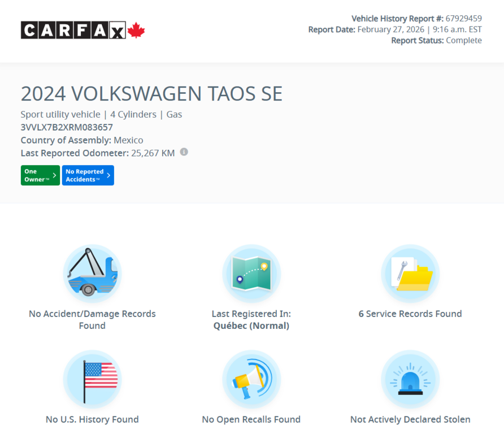The image size is (504, 434).
Task: Click the 6 Service Records Found link
Action: click(x=410, y=314)
